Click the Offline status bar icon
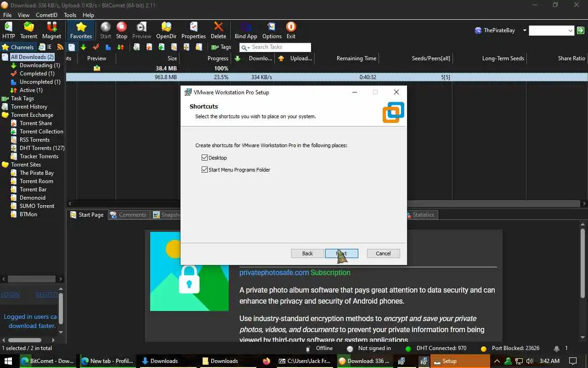Screen dimensions: 588x368 pyautogui.click(x=308, y=349)
